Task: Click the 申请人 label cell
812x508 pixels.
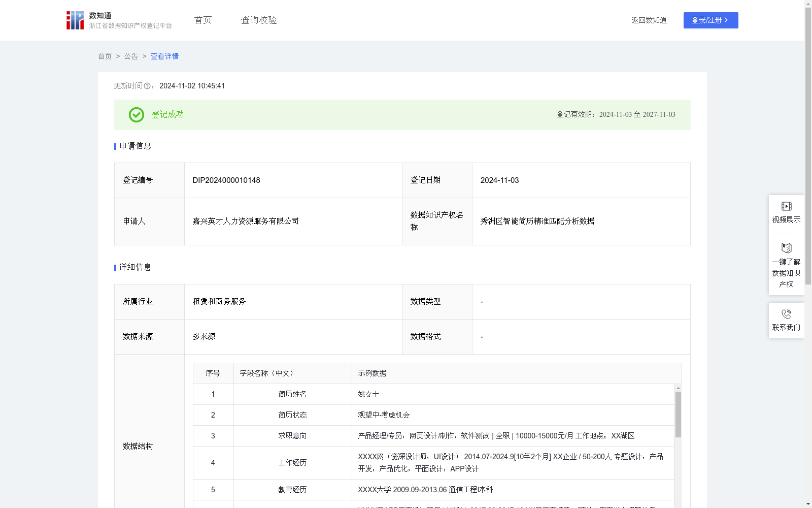Action: pyautogui.click(x=149, y=221)
